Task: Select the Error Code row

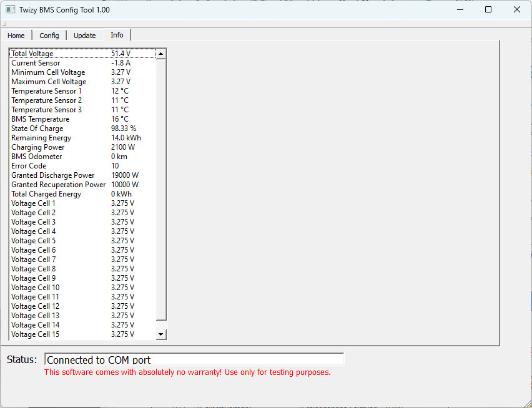Action: [81, 166]
